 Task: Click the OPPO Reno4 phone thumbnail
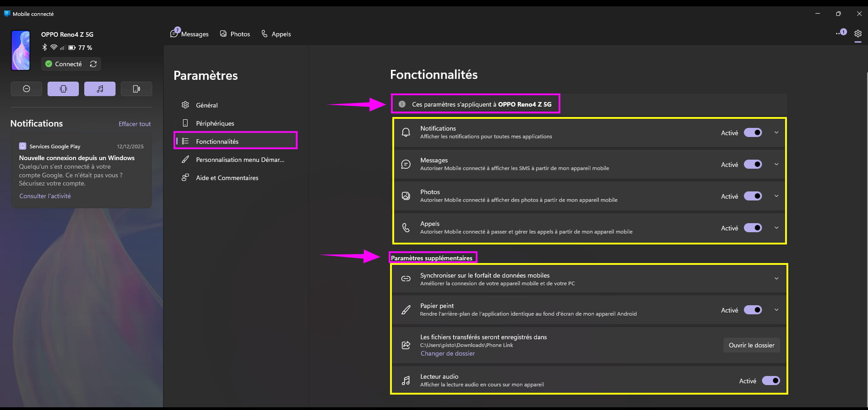point(21,50)
